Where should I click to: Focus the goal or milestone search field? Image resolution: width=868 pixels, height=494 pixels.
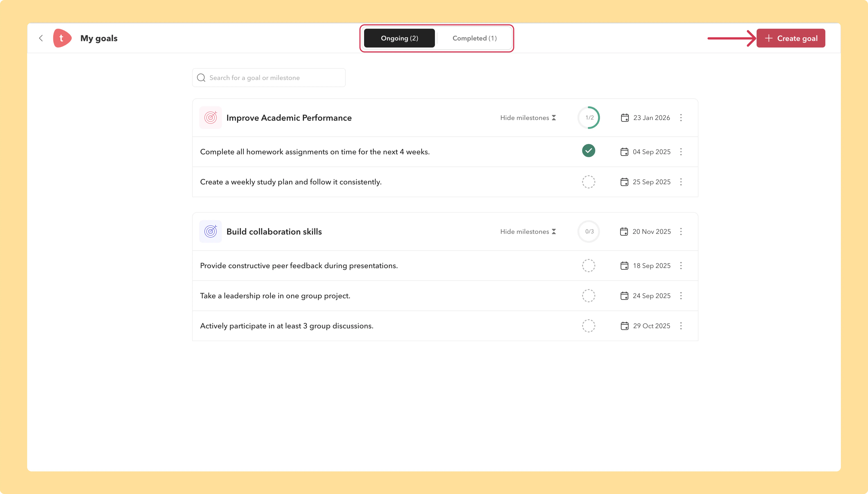coord(269,78)
